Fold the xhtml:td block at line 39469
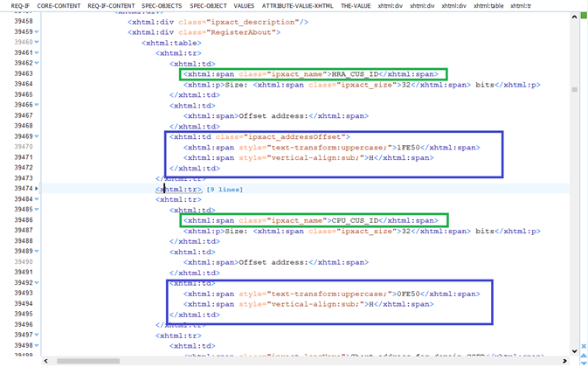The height and width of the screenshot is (367, 588). pos(37,136)
